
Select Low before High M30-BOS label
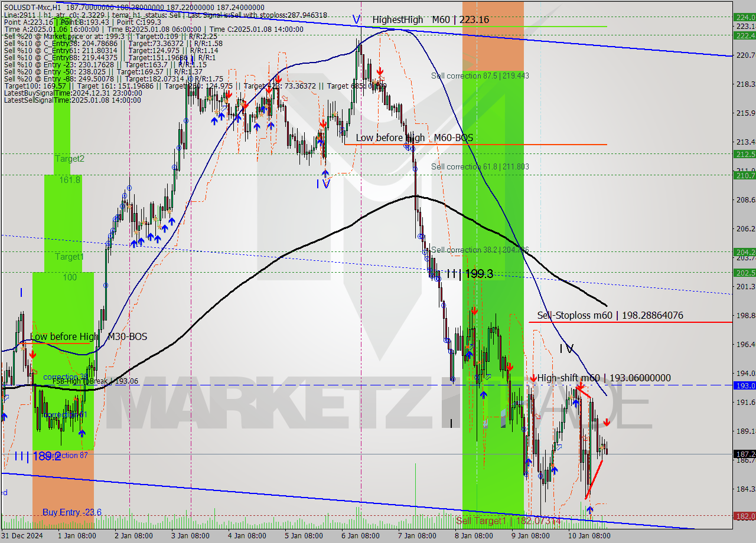click(x=89, y=336)
